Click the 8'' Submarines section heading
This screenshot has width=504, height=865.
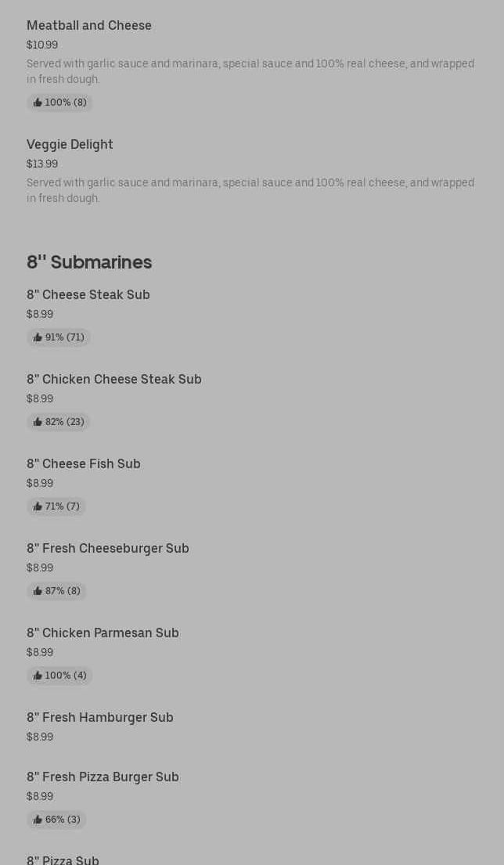[89, 262]
